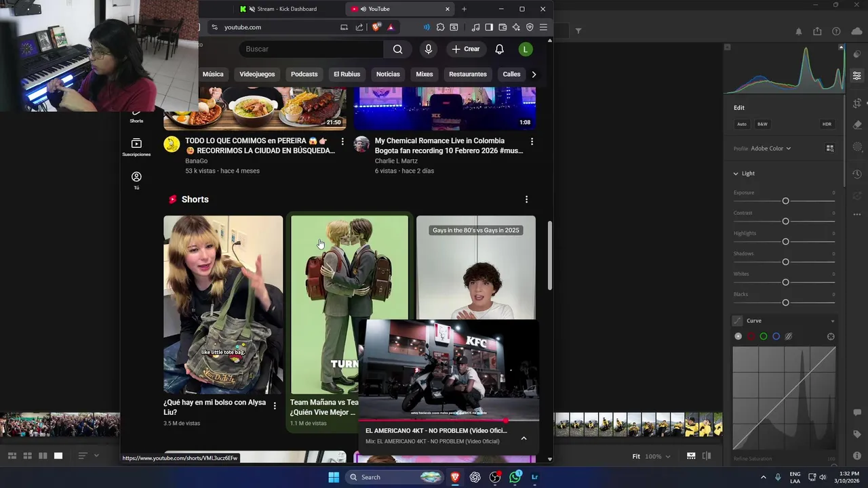Toggle HDR editing mode

[827, 124]
